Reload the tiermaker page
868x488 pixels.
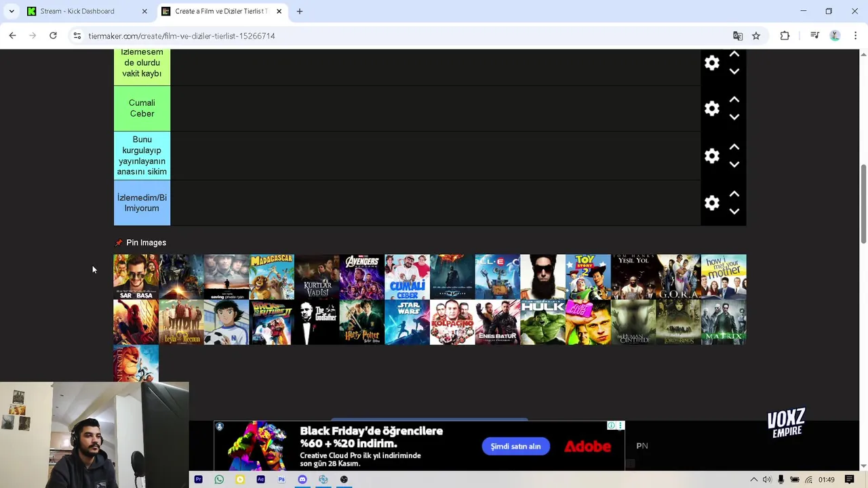point(53,36)
